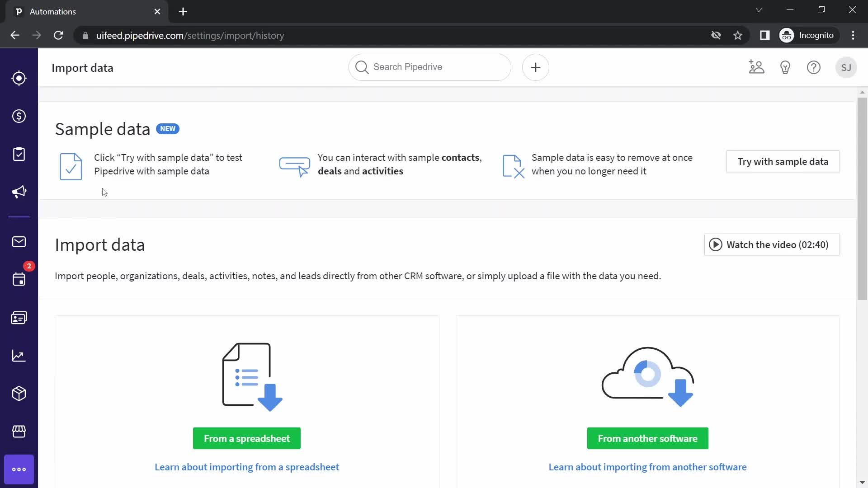Open the inbox/mail sidebar icon
The image size is (868, 488).
19,242
